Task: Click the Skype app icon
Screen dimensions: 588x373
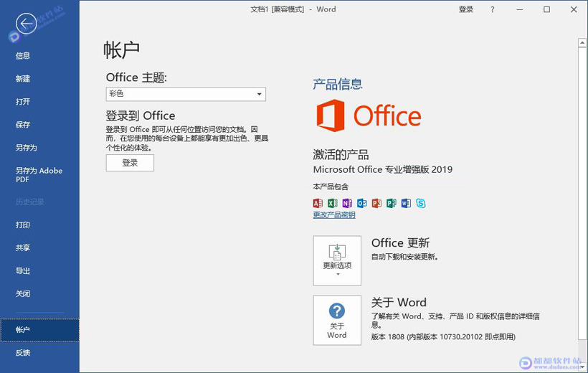Action: coord(421,204)
